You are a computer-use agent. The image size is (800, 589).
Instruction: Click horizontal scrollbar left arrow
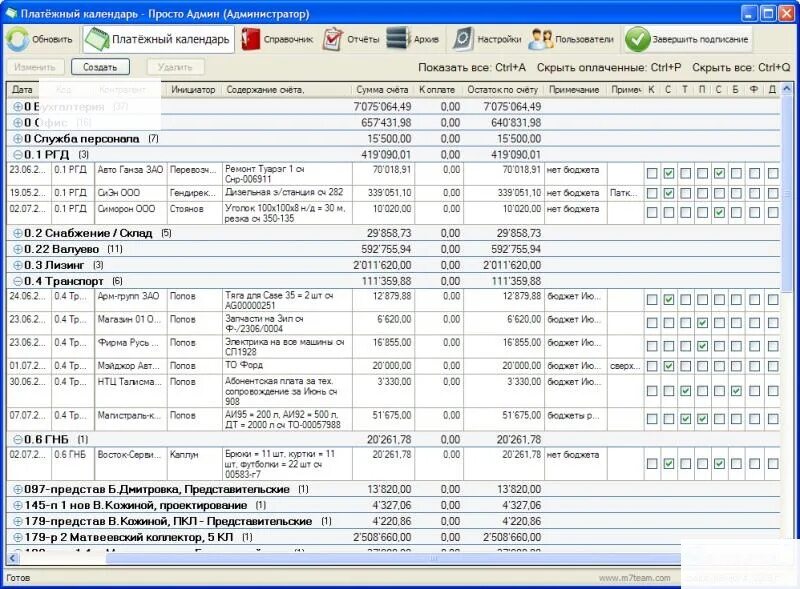pos(12,558)
